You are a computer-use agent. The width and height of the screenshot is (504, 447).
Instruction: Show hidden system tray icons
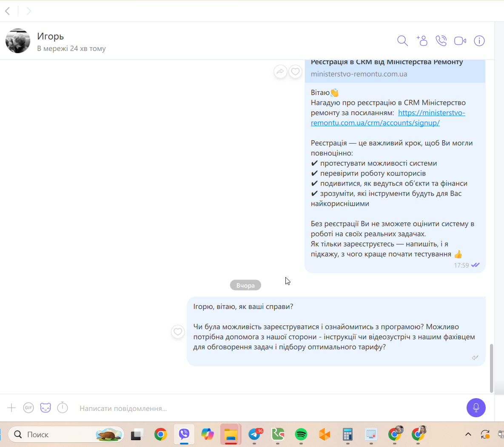point(468,435)
